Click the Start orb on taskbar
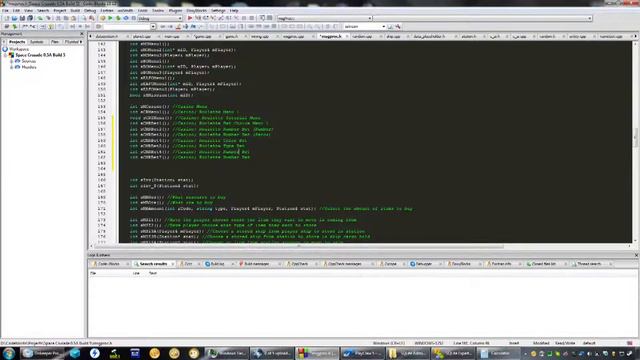The height and width of the screenshot is (360, 640). pos(9,353)
